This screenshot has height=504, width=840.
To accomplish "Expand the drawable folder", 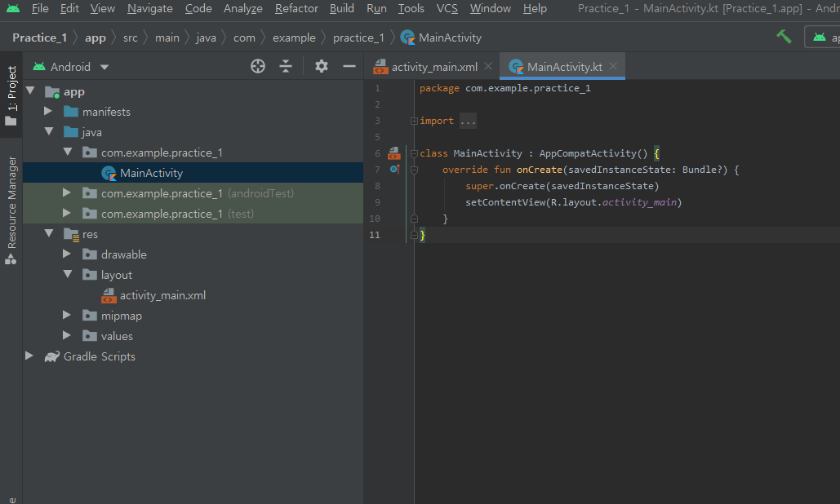I will click(66, 254).
